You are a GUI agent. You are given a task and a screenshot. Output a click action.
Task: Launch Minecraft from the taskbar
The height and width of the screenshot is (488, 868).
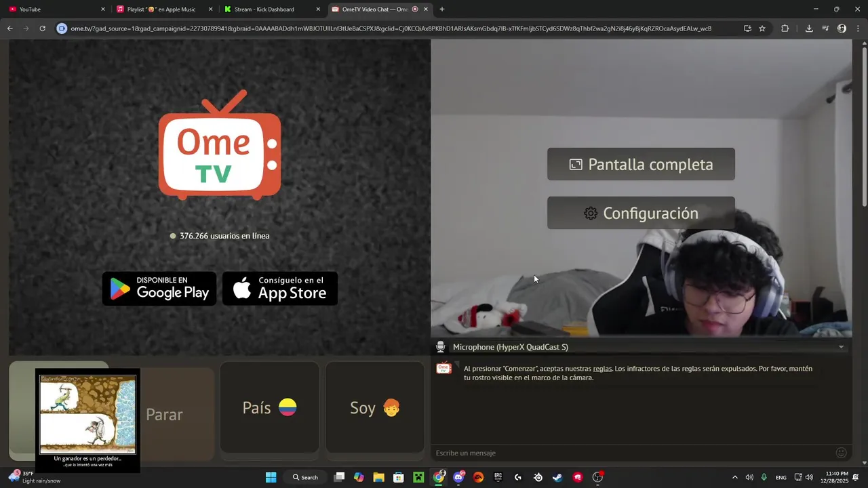pos(418,477)
